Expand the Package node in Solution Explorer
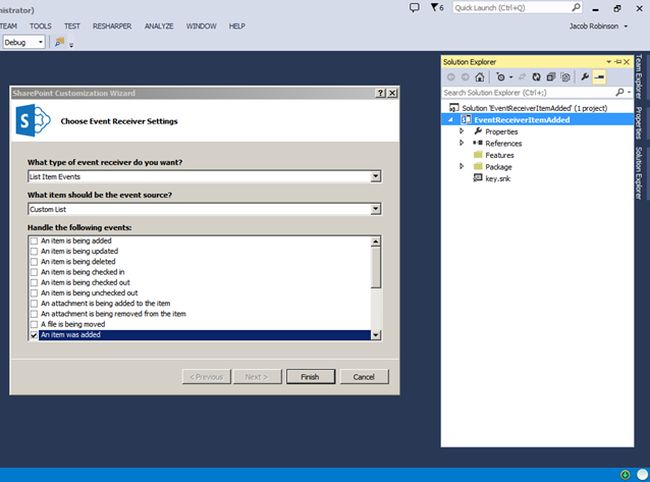Image resolution: width=650 pixels, height=482 pixels. point(461,166)
